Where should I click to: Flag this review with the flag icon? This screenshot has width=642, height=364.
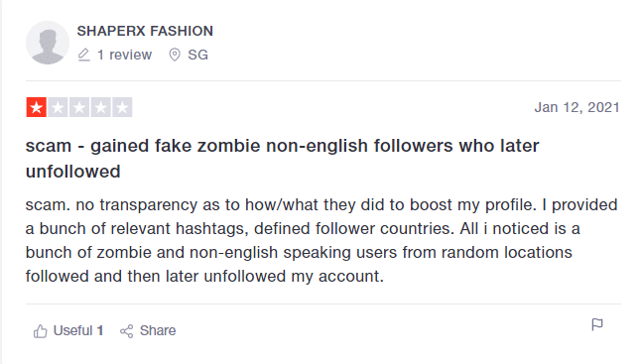pos(597,324)
